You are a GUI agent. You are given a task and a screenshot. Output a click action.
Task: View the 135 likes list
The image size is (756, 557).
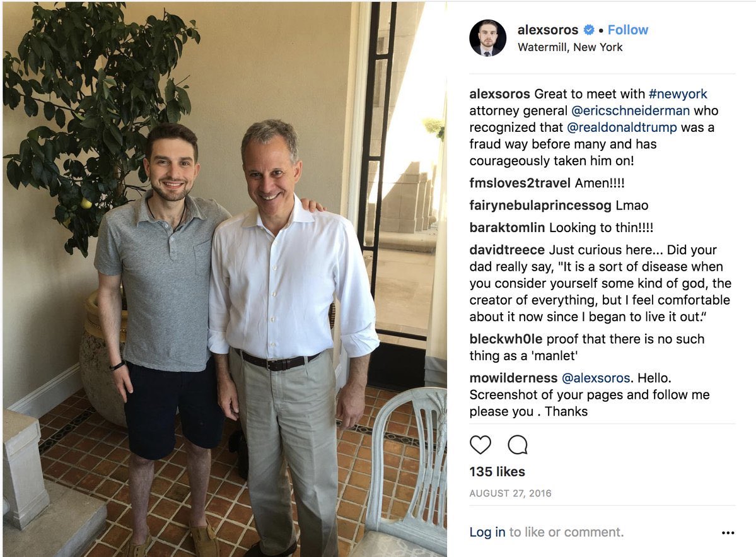(x=497, y=472)
